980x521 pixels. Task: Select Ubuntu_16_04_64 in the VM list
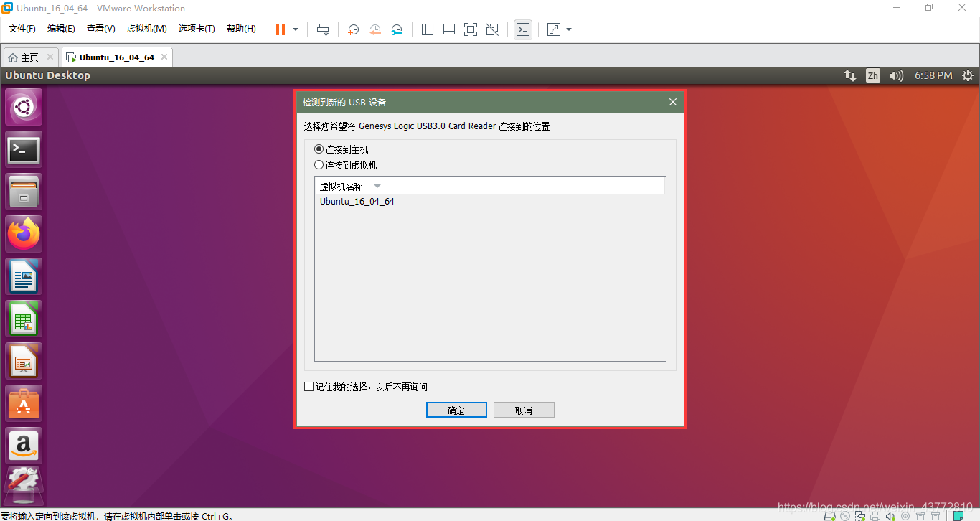click(357, 202)
